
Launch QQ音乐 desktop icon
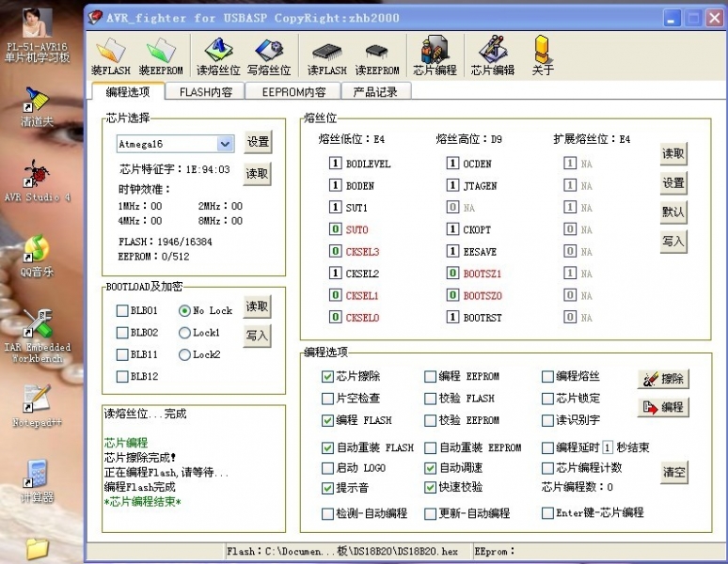pos(37,256)
